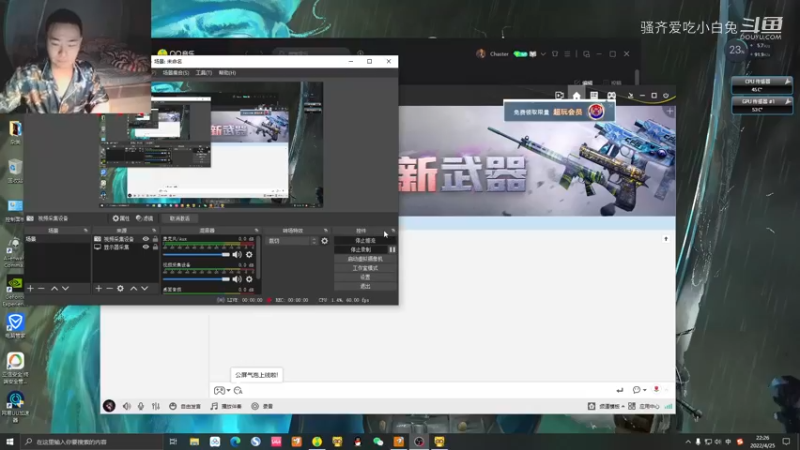Open OBS 设置 (Settings) from the Controls panel

point(365,277)
